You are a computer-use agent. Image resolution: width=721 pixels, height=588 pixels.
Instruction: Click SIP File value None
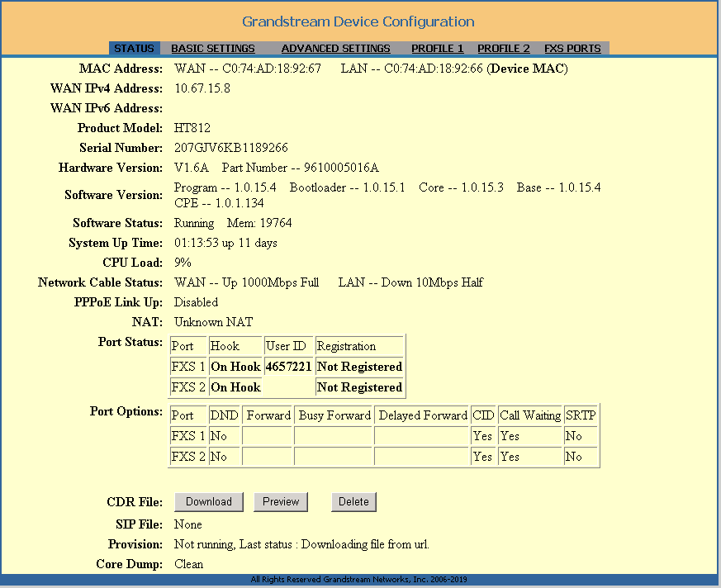click(188, 524)
